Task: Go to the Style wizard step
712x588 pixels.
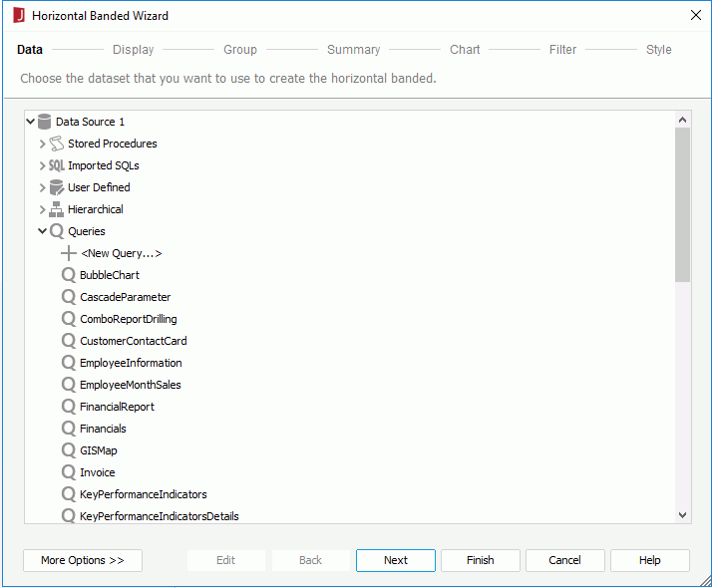Action: 659,50
